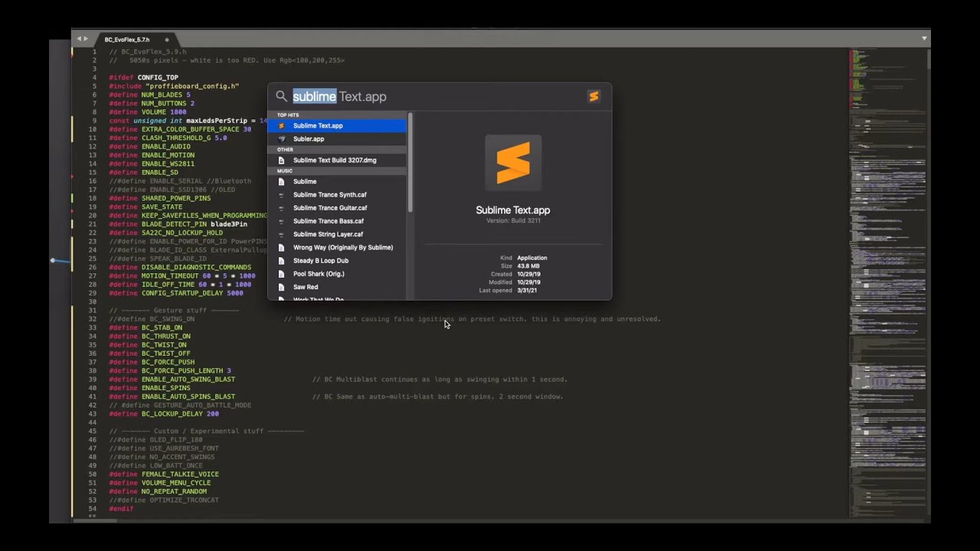Viewport: 980px width, 551px height.
Task: Click the Sublime Text icon in Spotlight search bar
Action: [x=593, y=96]
